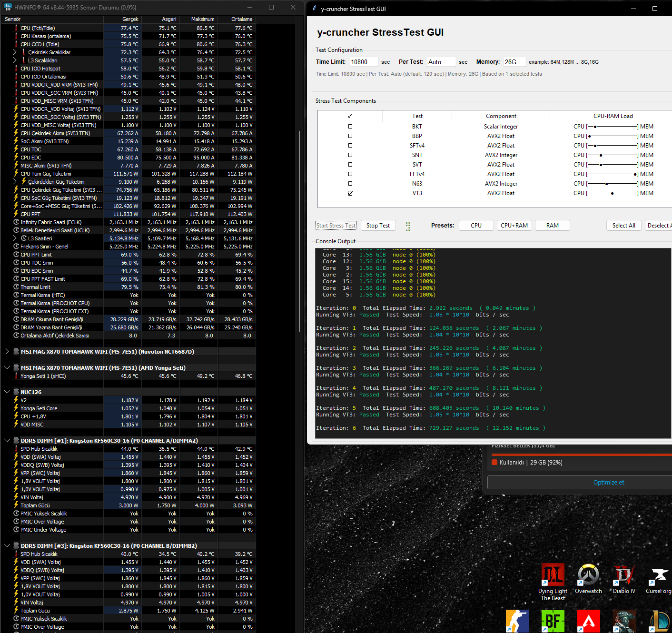The height and width of the screenshot is (633, 672).
Task: Click clock icon of DRAM Okuma Bant Genişliği row
Action: pyautogui.click(x=16, y=319)
